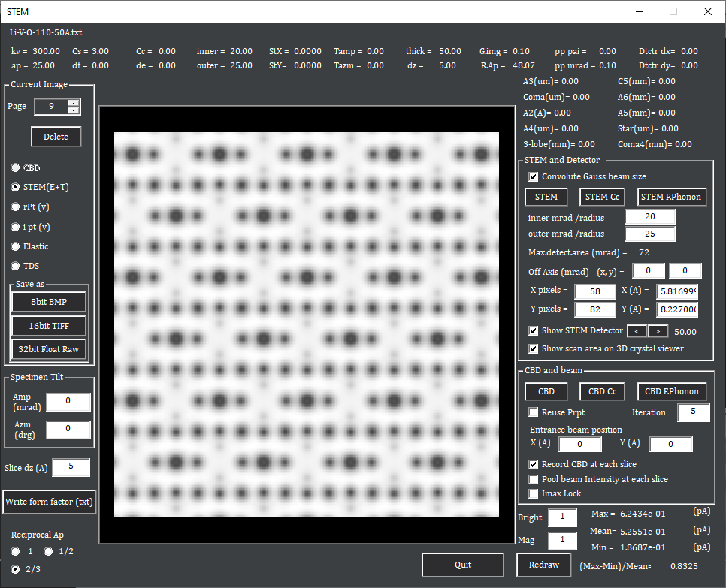Click the Page number field
Viewport: 726px width, 588px height.
pos(51,107)
